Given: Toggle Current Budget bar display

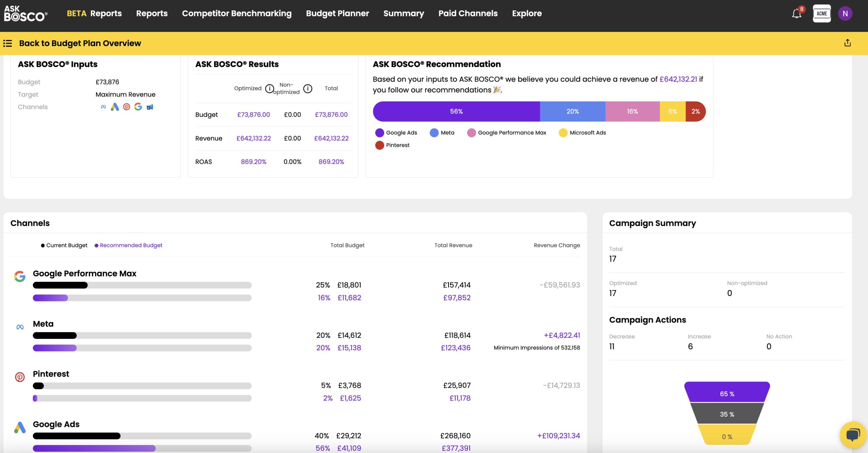Looking at the screenshot, I should (63, 245).
